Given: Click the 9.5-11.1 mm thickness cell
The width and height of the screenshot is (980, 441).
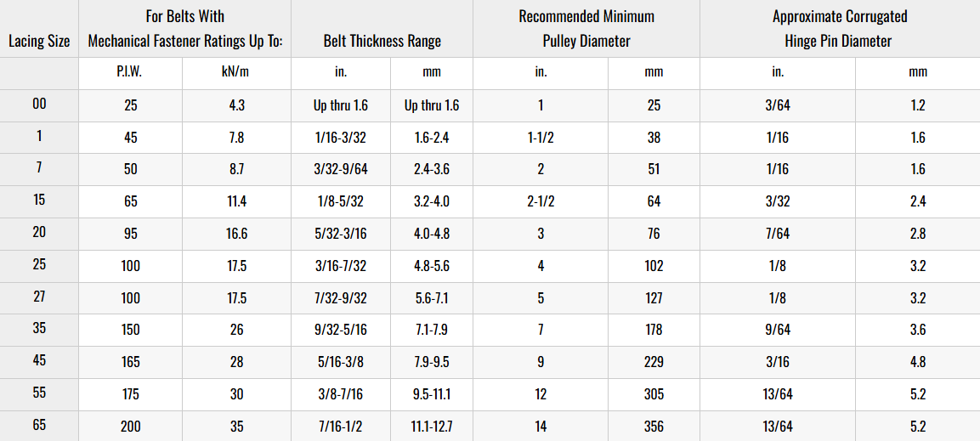Looking at the screenshot, I should 432,394.
